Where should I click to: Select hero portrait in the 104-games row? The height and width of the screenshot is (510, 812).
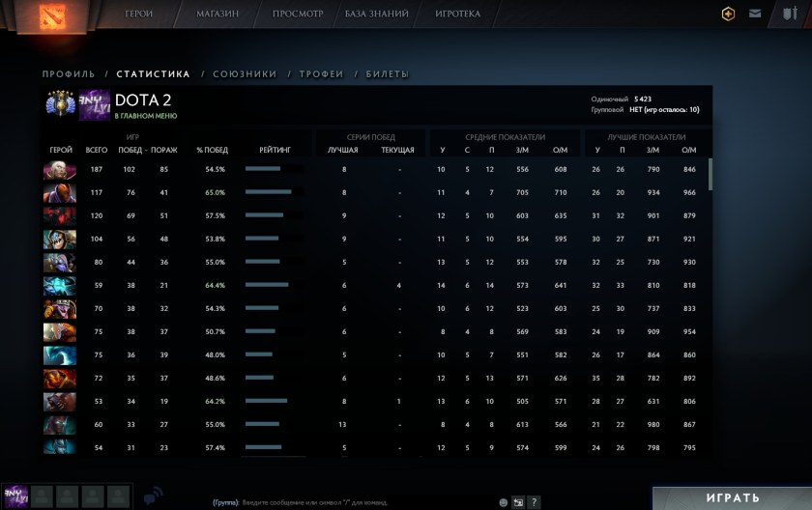(60, 240)
